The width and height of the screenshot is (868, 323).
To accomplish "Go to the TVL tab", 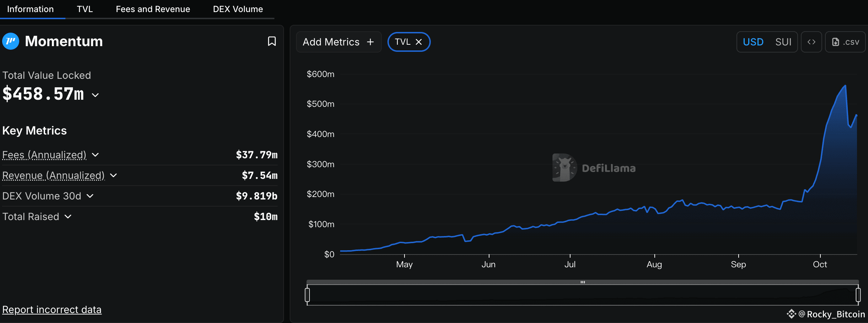I will coord(85,9).
